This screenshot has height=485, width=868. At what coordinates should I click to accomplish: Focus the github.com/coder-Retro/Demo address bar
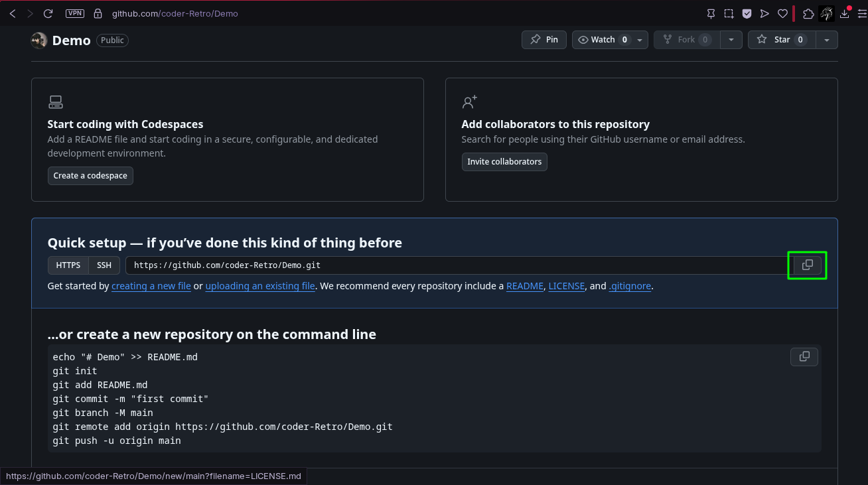pos(175,13)
